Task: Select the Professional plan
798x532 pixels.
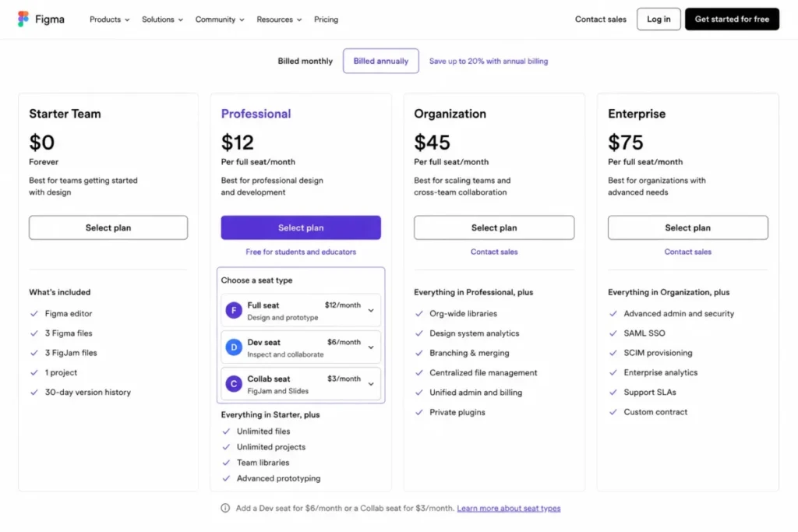Action: pyautogui.click(x=301, y=228)
